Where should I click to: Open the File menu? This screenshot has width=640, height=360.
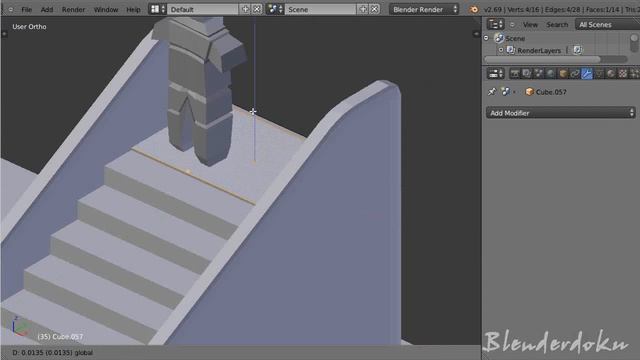[x=27, y=9]
